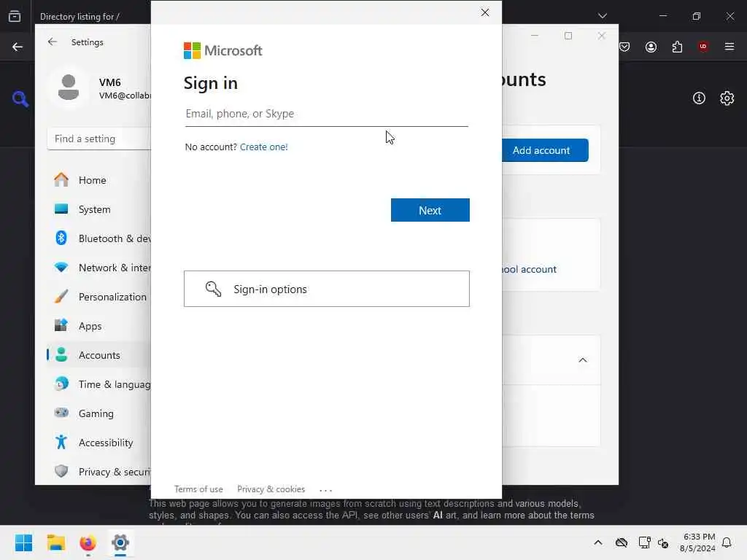Image resolution: width=747 pixels, height=560 pixels.
Task: Open Windows Start menu
Action: click(x=23, y=542)
